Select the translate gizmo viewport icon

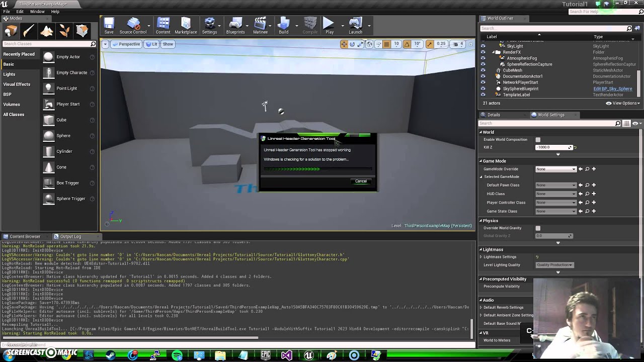coord(344,44)
